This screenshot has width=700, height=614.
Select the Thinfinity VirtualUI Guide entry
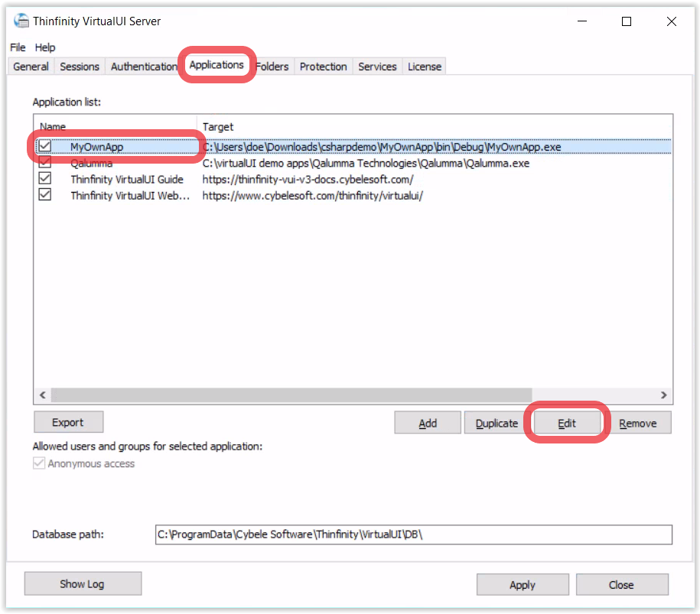pyautogui.click(x=127, y=180)
